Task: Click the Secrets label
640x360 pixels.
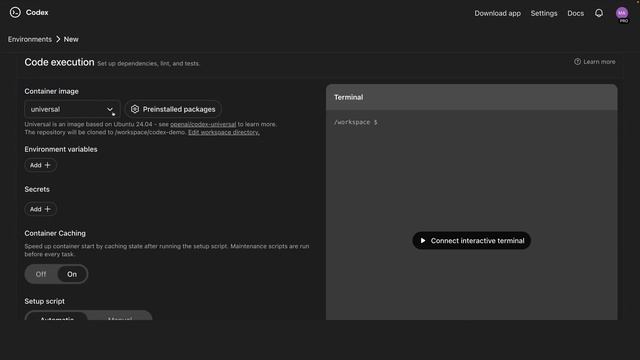Action: [37, 189]
